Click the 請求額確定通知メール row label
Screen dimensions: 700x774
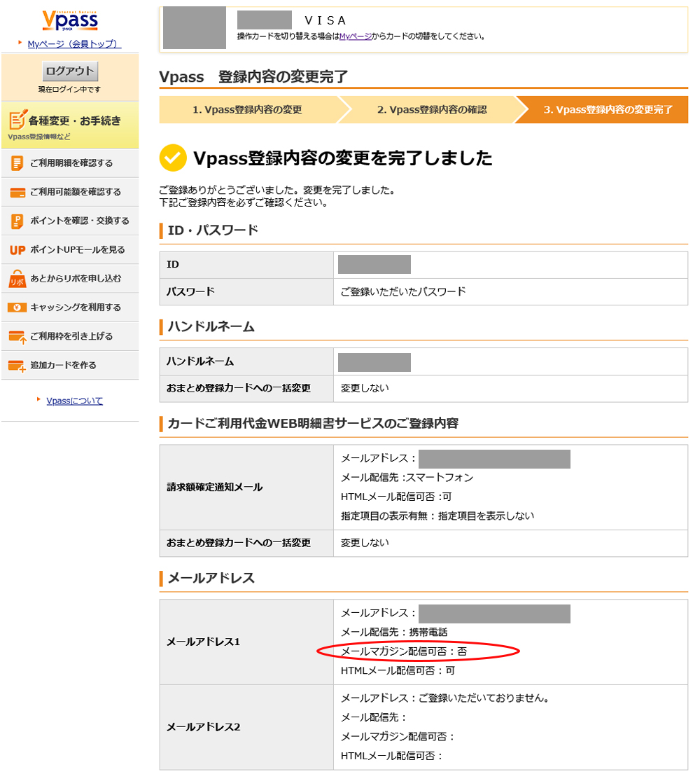[215, 488]
